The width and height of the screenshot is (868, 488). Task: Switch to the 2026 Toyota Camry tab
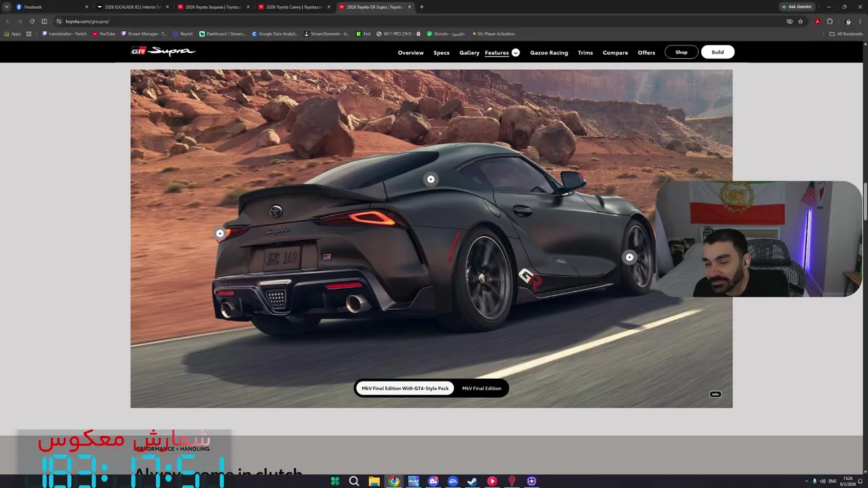[x=294, y=7]
